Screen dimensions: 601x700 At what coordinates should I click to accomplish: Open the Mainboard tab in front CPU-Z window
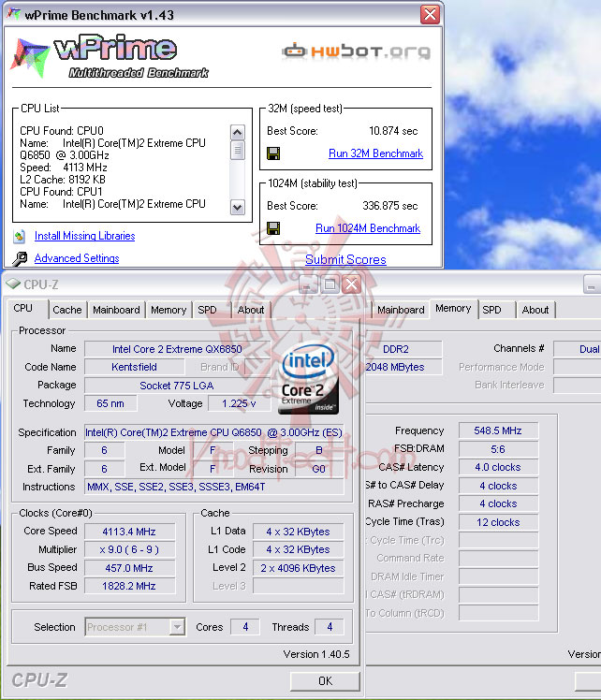pos(116,310)
